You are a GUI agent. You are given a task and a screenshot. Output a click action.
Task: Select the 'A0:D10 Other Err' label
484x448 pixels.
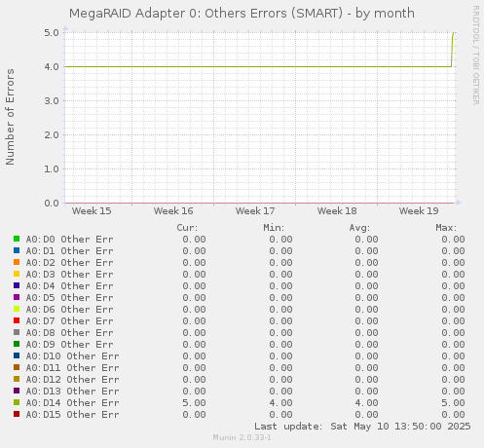click(x=72, y=356)
